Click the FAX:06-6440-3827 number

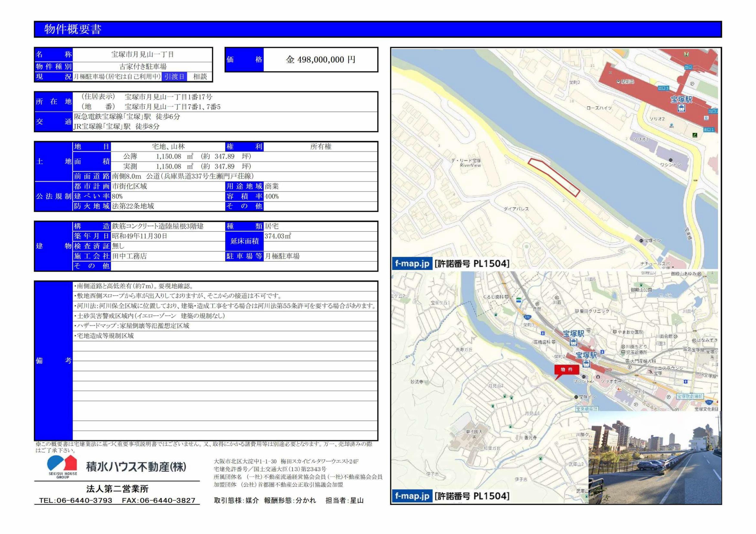pos(158,500)
